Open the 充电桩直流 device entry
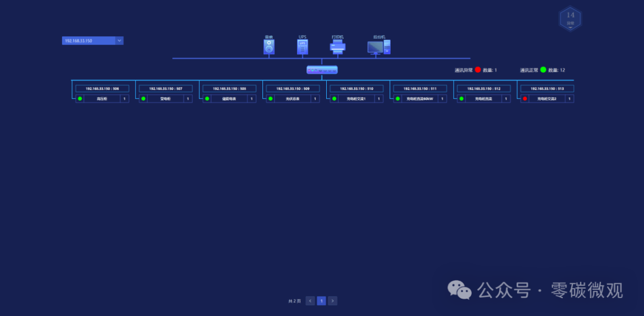Image resolution: width=644 pixels, height=316 pixels. [484, 98]
